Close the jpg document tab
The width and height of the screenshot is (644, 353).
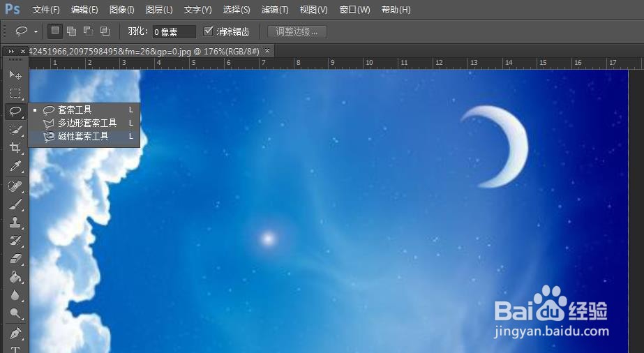point(267,51)
